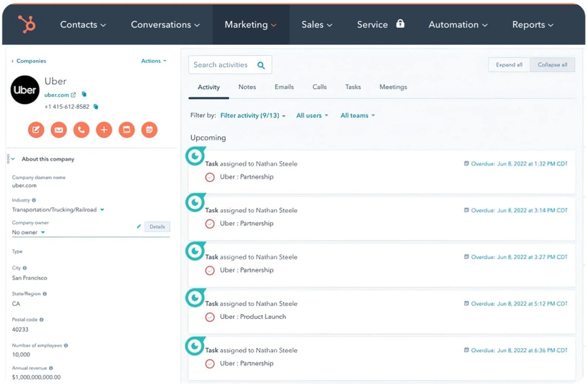Click the Collapse all button
The width and height of the screenshot is (588, 389).
pyautogui.click(x=552, y=65)
